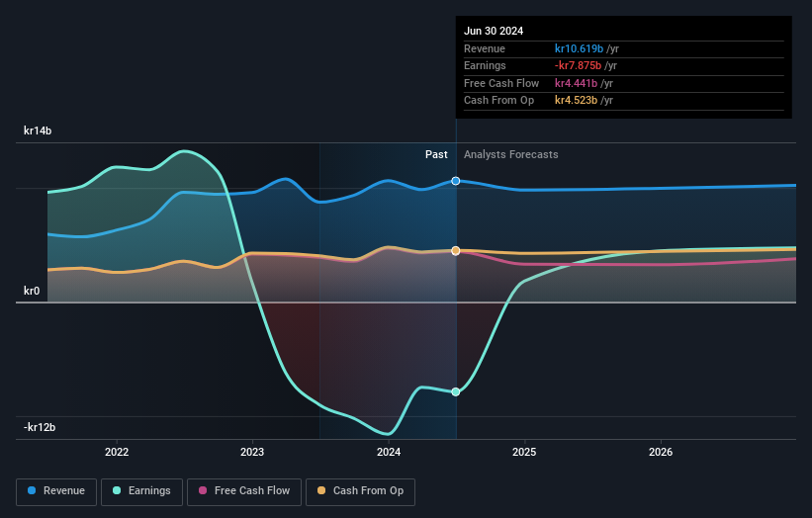This screenshot has width=812, height=518.
Task: Click the orange Cash From Op marker
Action: pos(456,250)
